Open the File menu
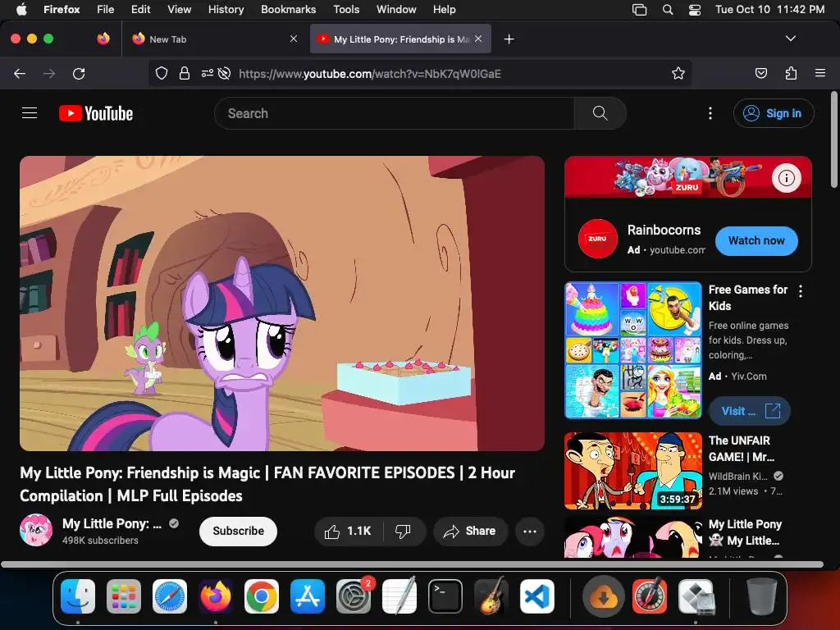The width and height of the screenshot is (840, 630). pos(106,9)
